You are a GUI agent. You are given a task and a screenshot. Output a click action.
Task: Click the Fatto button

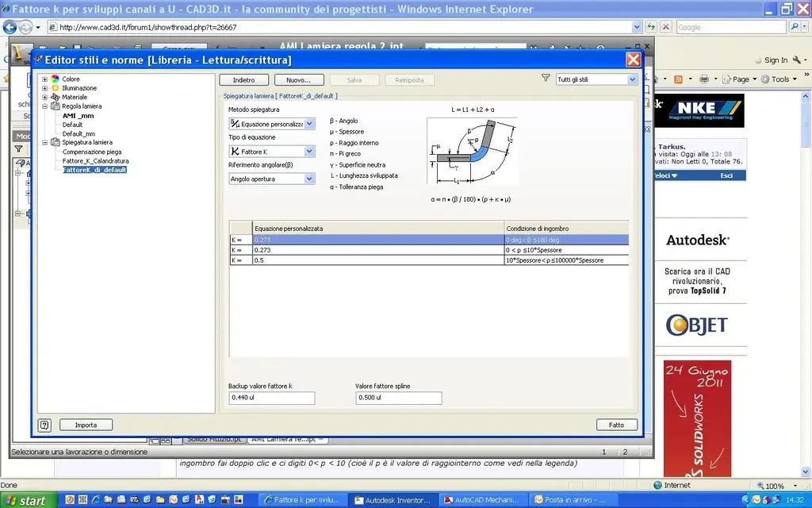(x=616, y=425)
